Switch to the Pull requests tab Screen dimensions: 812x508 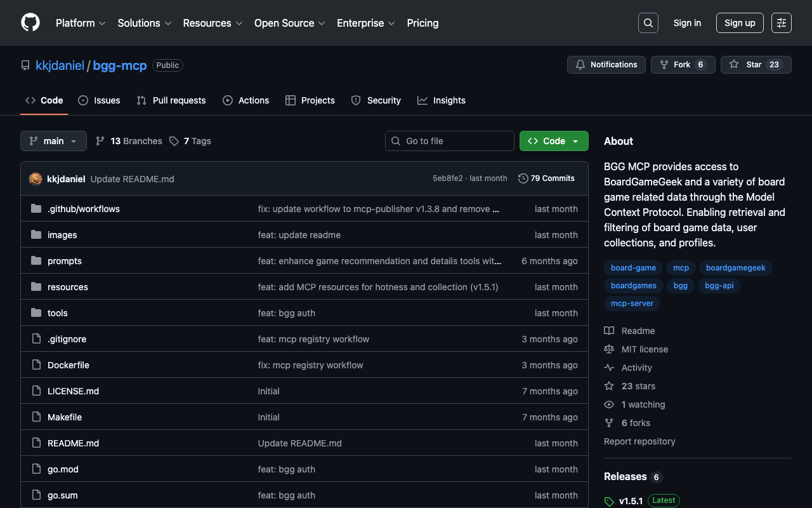171,100
